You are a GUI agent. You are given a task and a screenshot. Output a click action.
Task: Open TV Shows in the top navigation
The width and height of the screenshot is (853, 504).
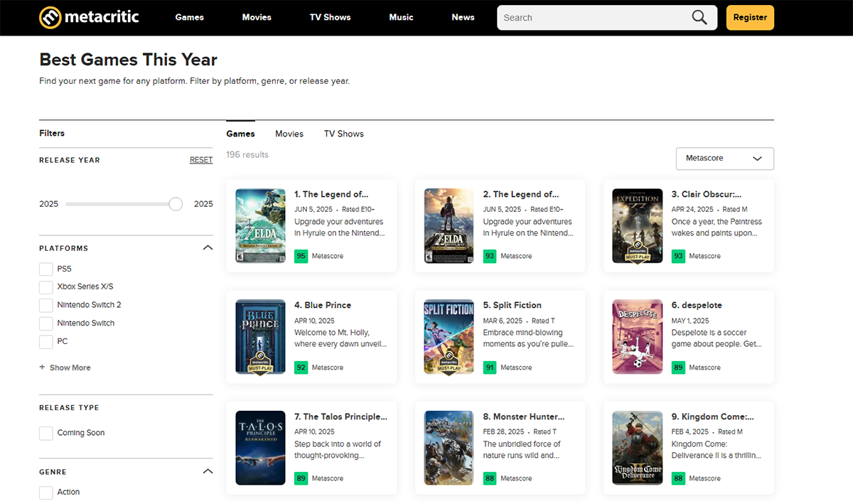coord(331,17)
